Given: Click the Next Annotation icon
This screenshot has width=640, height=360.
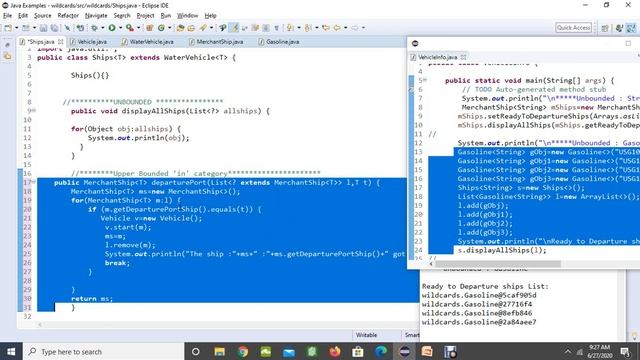Looking at the screenshot, I should coord(290,28).
